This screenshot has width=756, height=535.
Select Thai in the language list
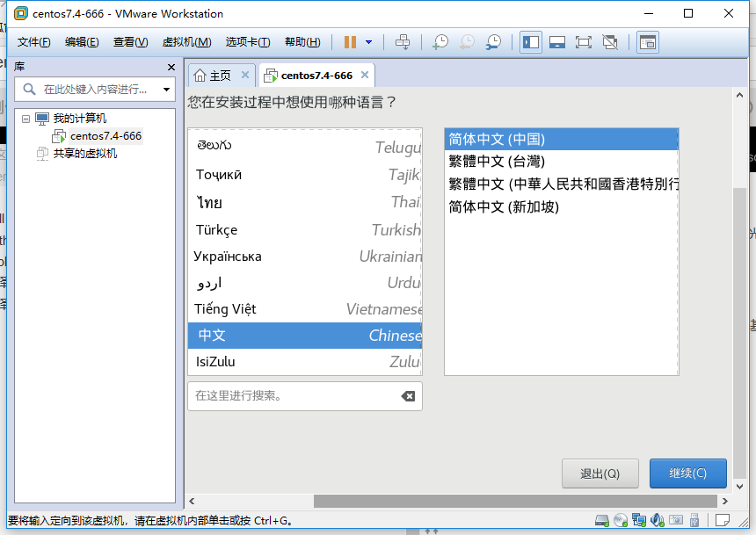coord(305,202)
